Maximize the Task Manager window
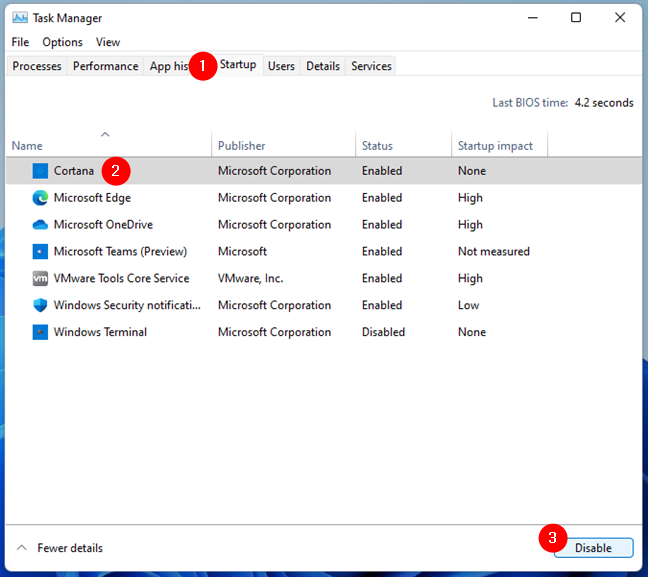 [x=576, y=18]
